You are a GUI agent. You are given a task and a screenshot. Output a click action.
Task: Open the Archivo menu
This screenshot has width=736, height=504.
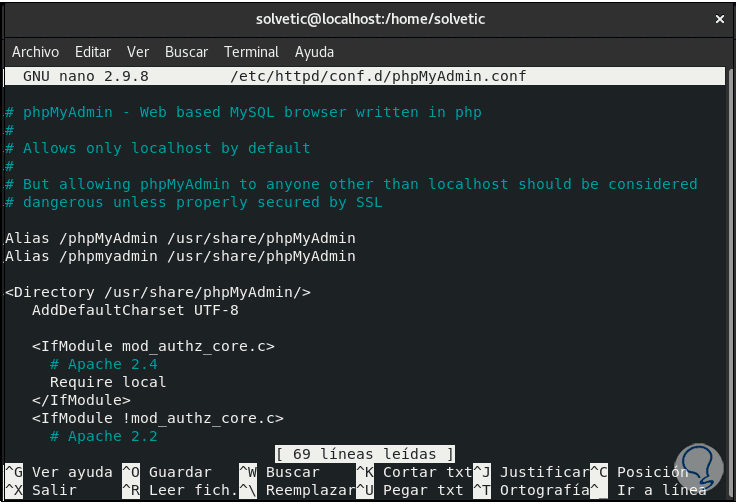pos(35,52)
